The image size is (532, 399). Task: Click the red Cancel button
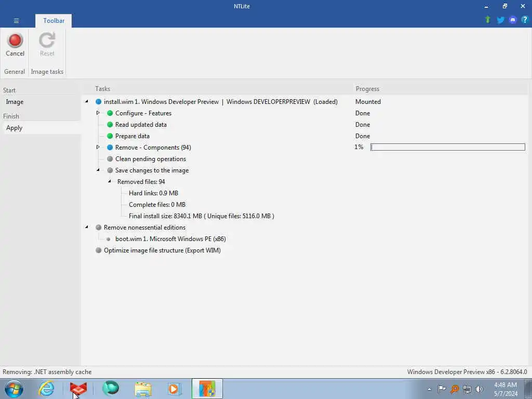point(15,45)
